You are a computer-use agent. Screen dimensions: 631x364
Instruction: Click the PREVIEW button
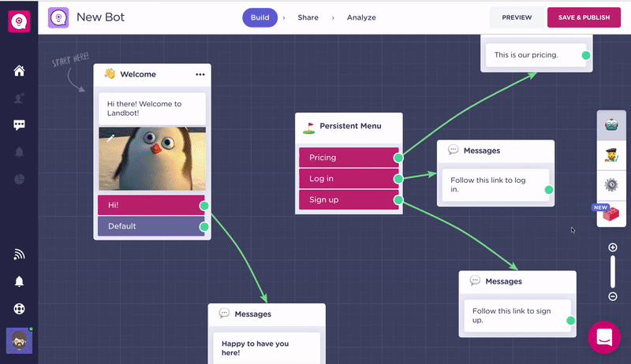pos(517,17)
